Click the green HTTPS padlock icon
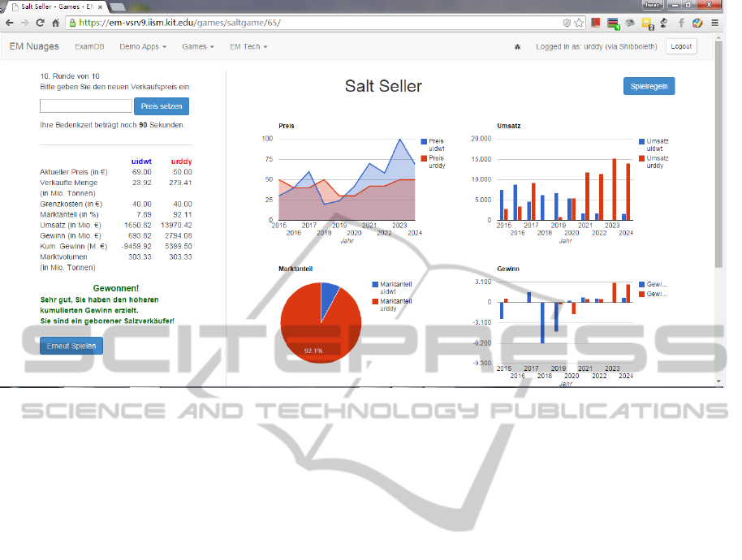The width and height of the screenshot is (742, 560). coord(71,23)
